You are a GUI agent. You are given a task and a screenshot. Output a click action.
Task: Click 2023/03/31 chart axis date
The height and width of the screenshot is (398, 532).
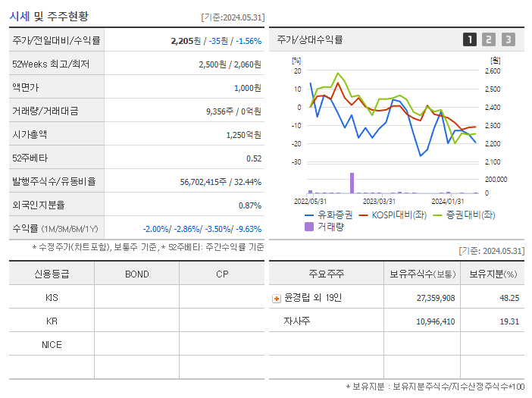tap(379, 202)
